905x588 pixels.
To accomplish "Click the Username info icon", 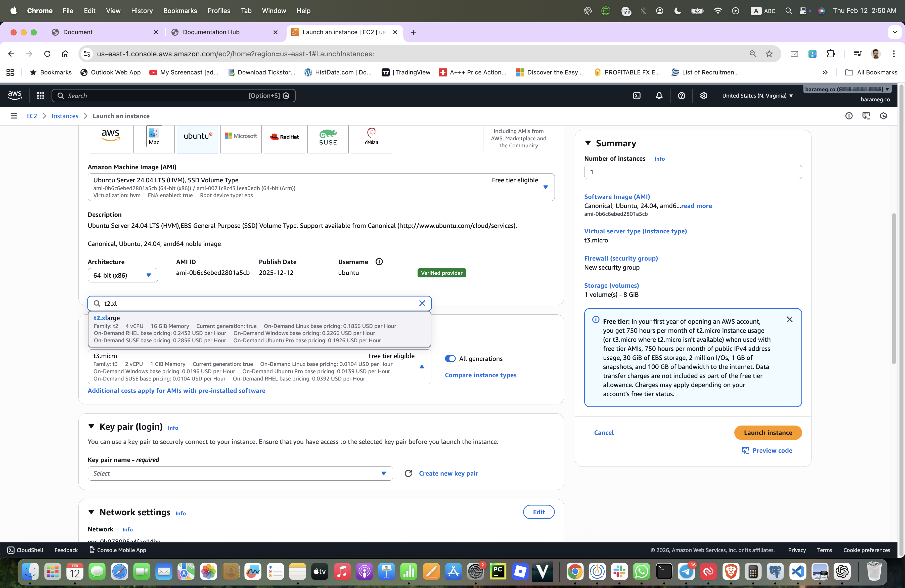I will (x=379, y=262).
